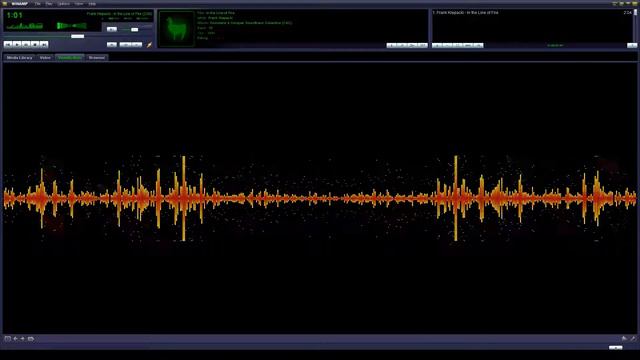Click the open file eject button
Image resolution: width=640 pixels, height=360 pixels.
(x=112, y=44)
